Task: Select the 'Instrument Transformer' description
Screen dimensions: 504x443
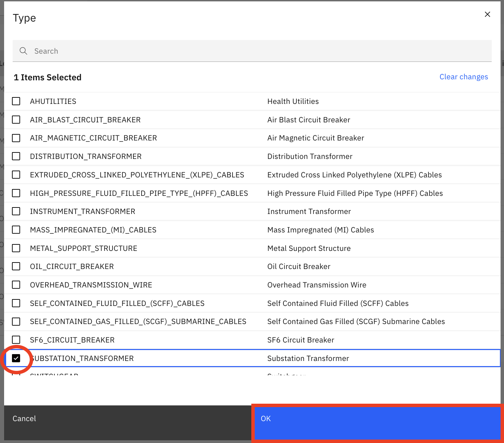Action: tap(309, 211)
